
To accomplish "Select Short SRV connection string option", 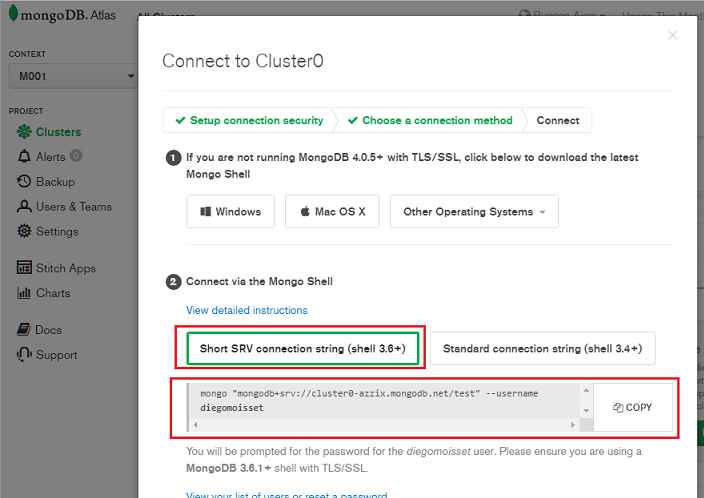I will click(303, 348).
